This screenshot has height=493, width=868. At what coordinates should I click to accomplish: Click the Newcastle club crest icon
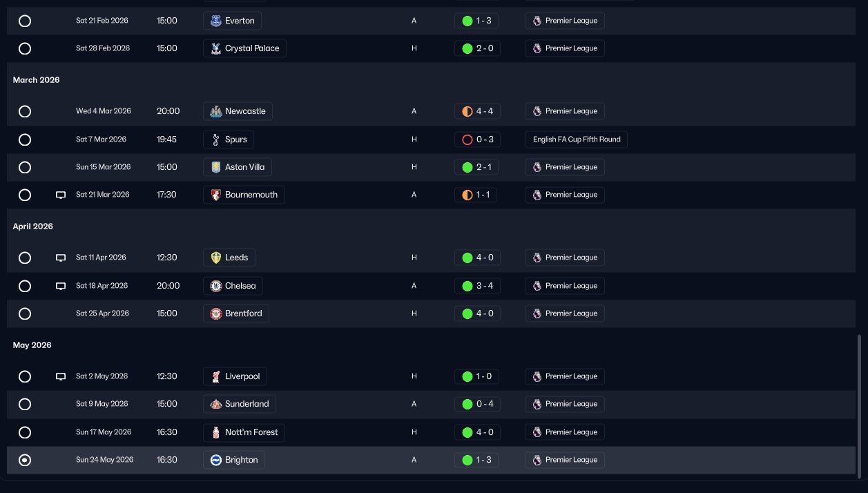point(215,111)
